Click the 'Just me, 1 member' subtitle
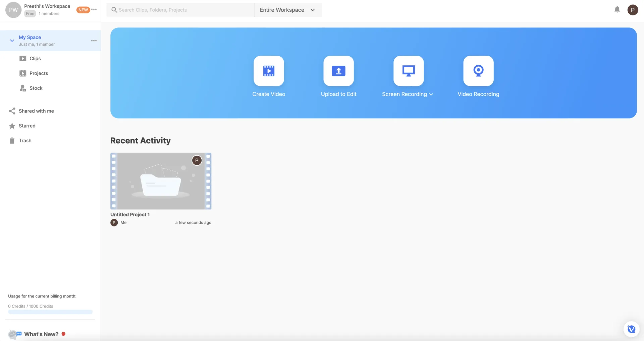Viewport: 644px width, 341px height. [37, 44]
